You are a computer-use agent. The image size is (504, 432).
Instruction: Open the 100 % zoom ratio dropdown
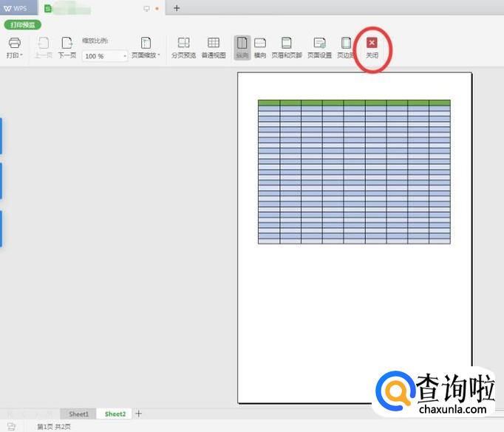(125, 56)
